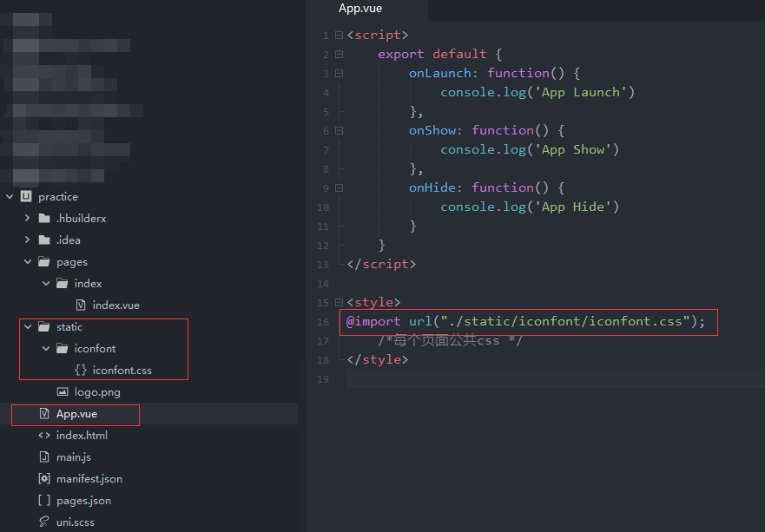This screenshot has width=765, height=532.
Task: Select .hbuilderx folder name in tree
Action: [81, 218]
